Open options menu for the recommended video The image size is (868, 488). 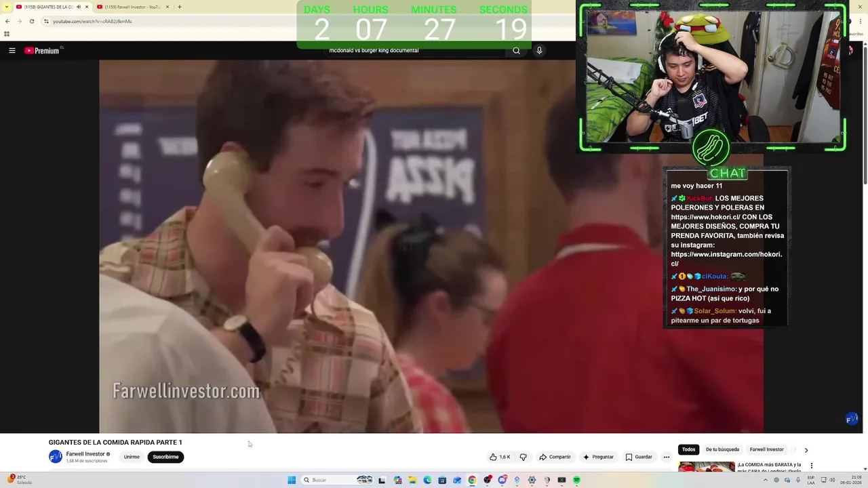click(x=811, y=466)
